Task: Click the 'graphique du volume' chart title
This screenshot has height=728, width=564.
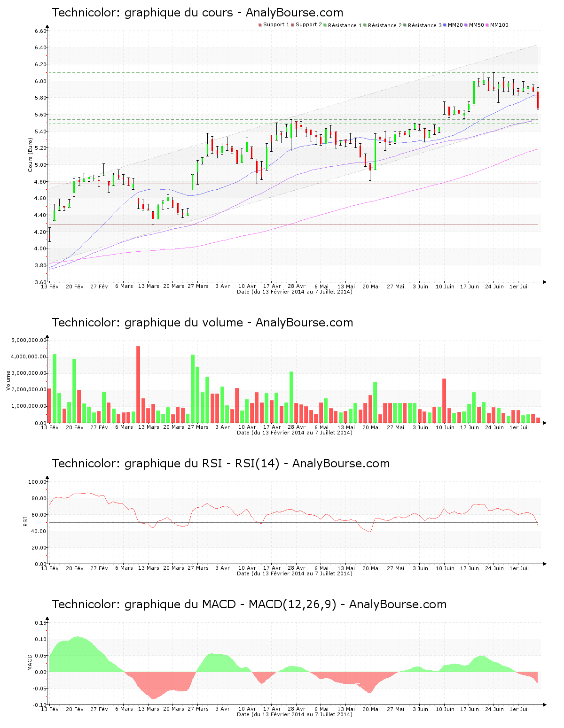Action: click(x=202, y=323)
